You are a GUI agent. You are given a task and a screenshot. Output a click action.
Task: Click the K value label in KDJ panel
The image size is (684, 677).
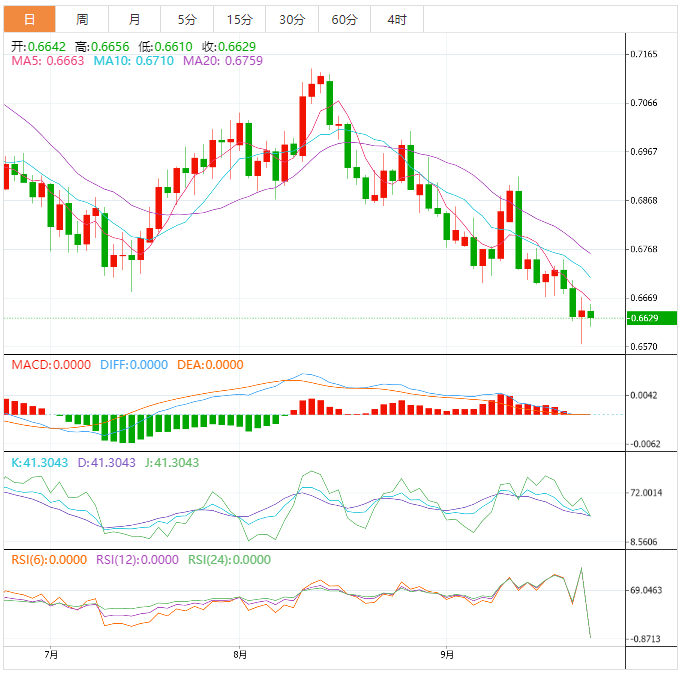click(x=38, y=463)
